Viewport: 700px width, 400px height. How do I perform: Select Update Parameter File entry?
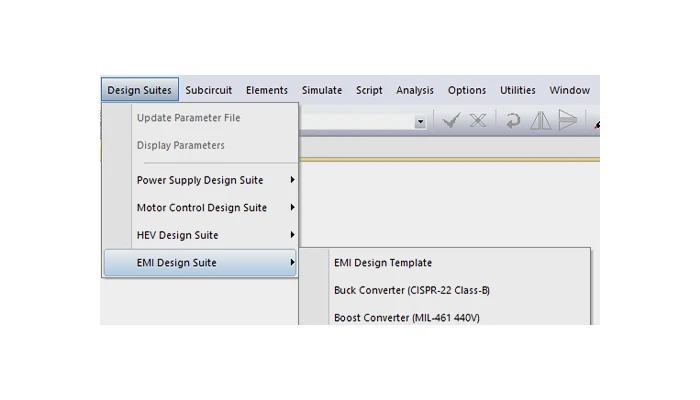pos(201,118)
